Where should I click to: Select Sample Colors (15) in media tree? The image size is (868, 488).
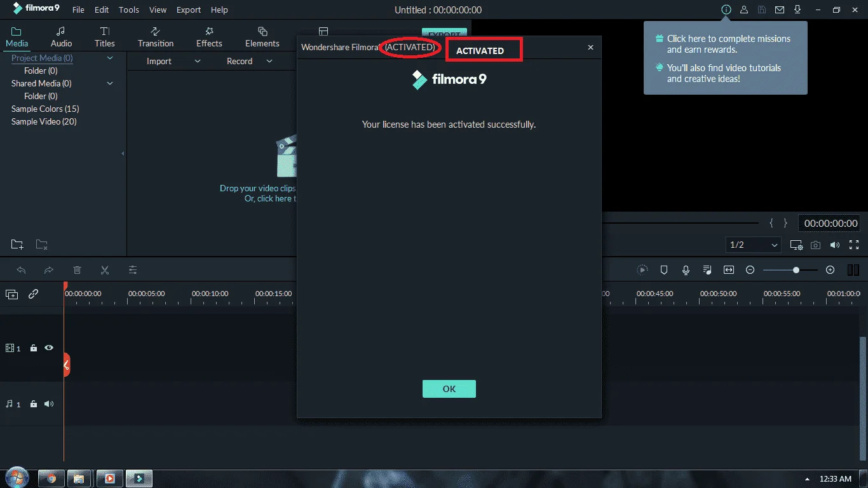[x=45, y=109]
